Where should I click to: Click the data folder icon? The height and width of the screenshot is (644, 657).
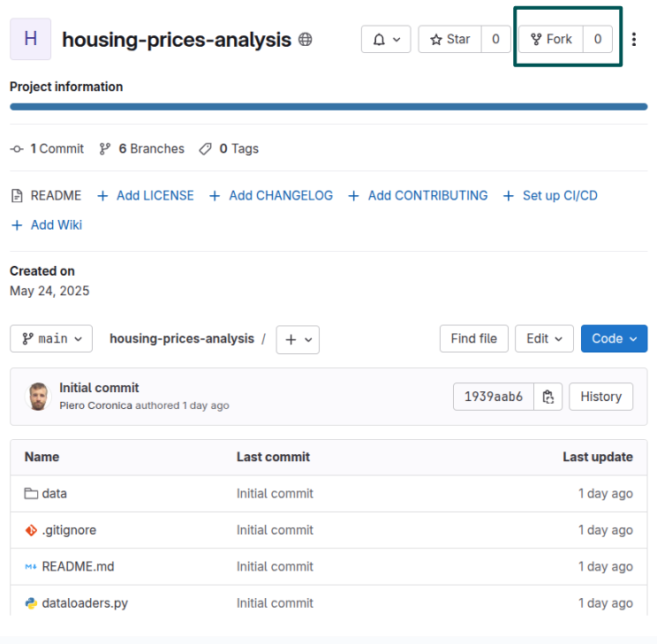click(31, 494)
